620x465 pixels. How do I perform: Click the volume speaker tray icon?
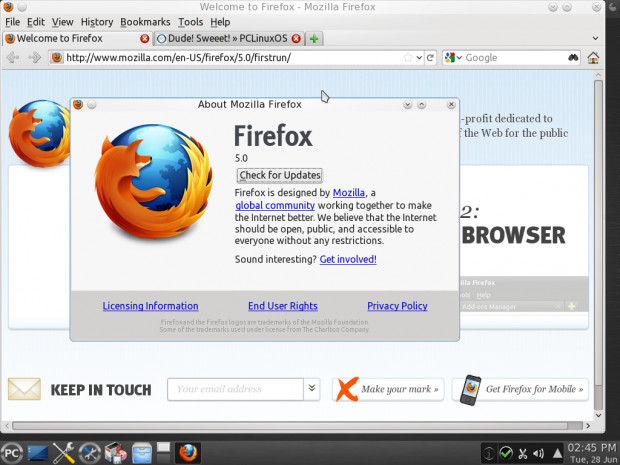tap(539, 453)
